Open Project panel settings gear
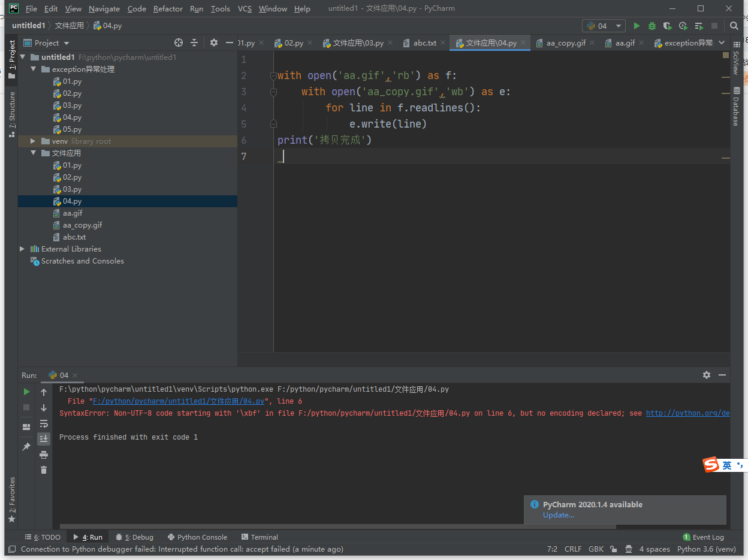748x560 pixels. [214, 43]
